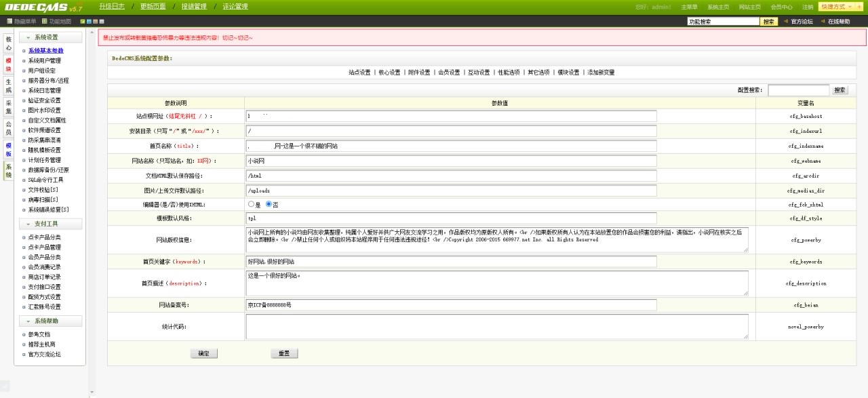Open 更新页面 in the top menu
Image resolution: width=868 pixels, height=398 pixels.
pyautogui.click(x=153, y=7)
